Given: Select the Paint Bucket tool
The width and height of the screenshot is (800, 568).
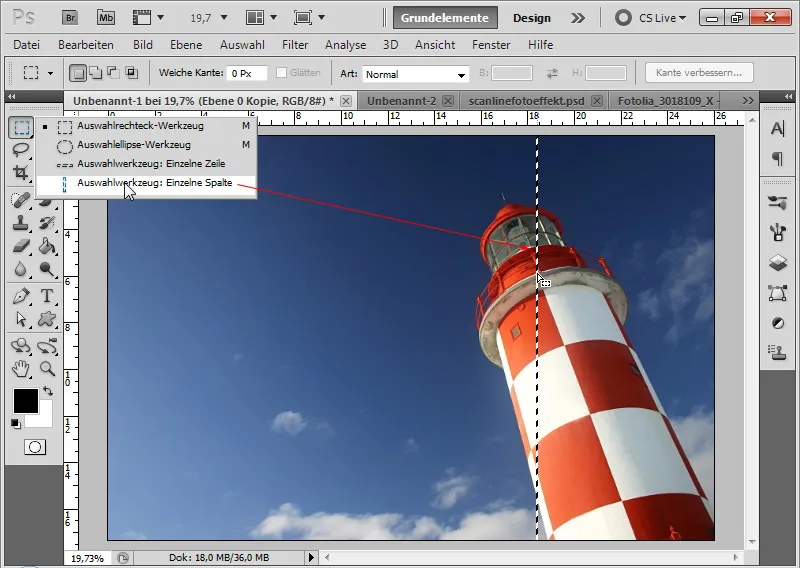Looking at the screenshot, I should point(47,246).
